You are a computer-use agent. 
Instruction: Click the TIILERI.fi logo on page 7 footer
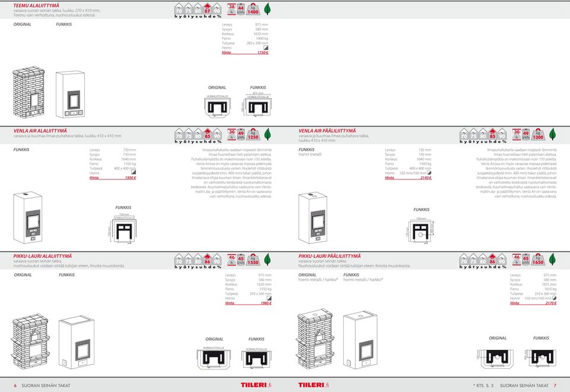click(314, 385)
